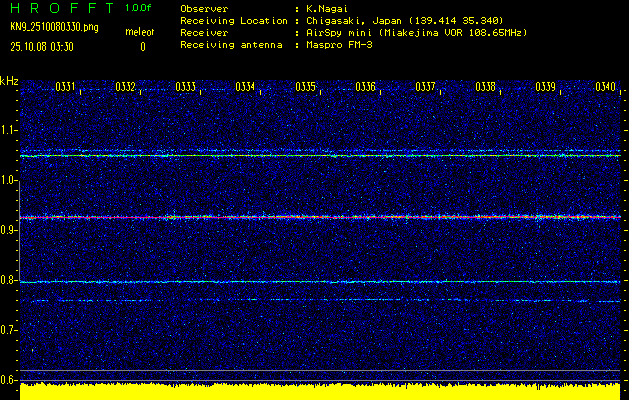Click the 0.6 frequency axis label
The width and height of the screenshot is (629, 400).
9,380
